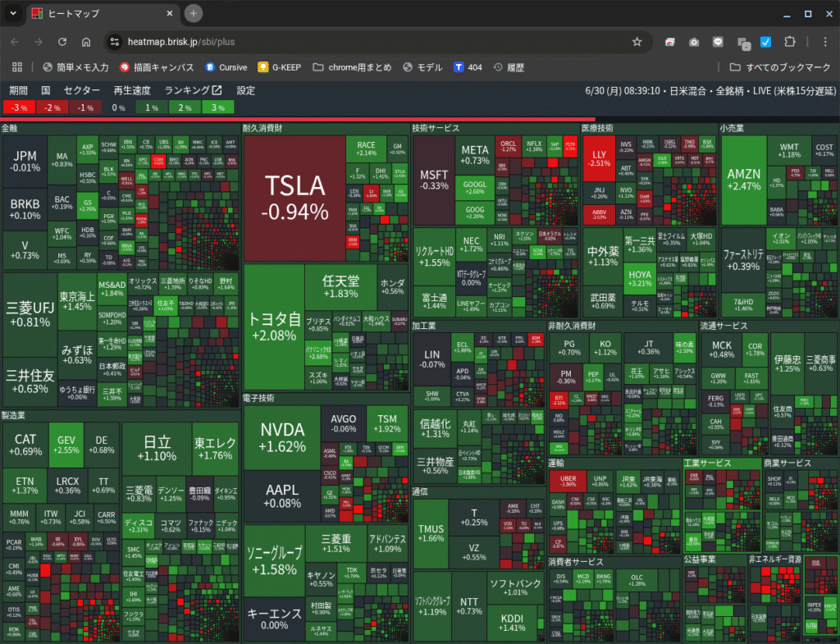Click the 1% legend swatch
The height and width of the screenshot is (644, 840).
point(152,107)
